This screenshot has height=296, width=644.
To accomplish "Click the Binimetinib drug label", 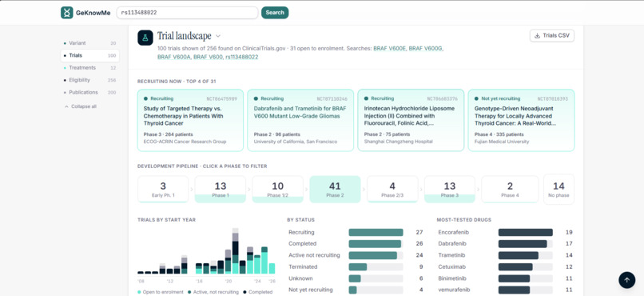I will [x=452, y=278].
